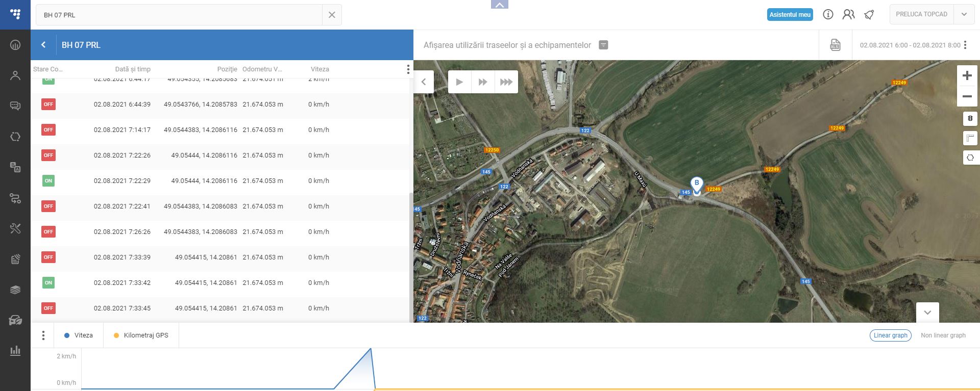Collapse the map panel with down chevron
The height and width of the screenshot is (391, 980).
coord(927,312)
